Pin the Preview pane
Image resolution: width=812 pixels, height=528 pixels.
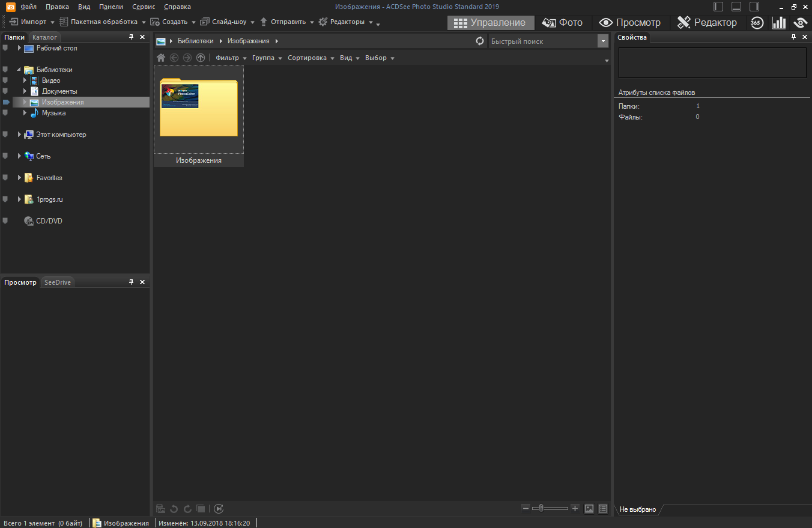click(x=132, y=282)
